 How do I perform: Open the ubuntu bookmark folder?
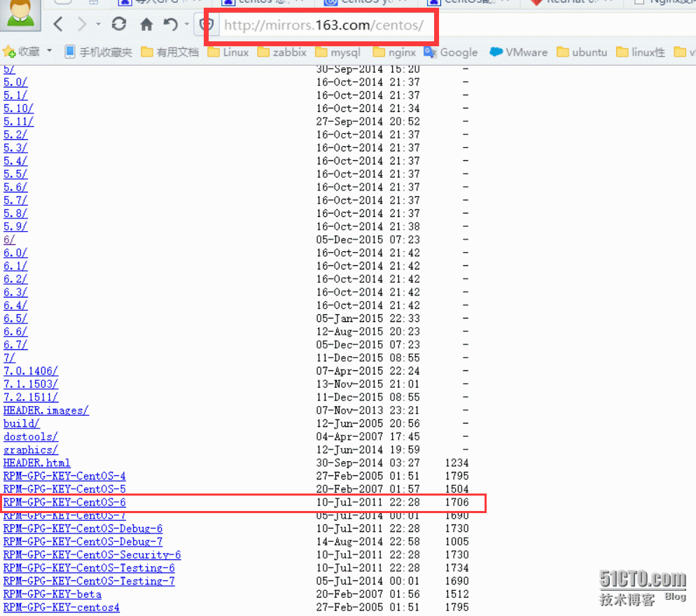tap(582, 52)
